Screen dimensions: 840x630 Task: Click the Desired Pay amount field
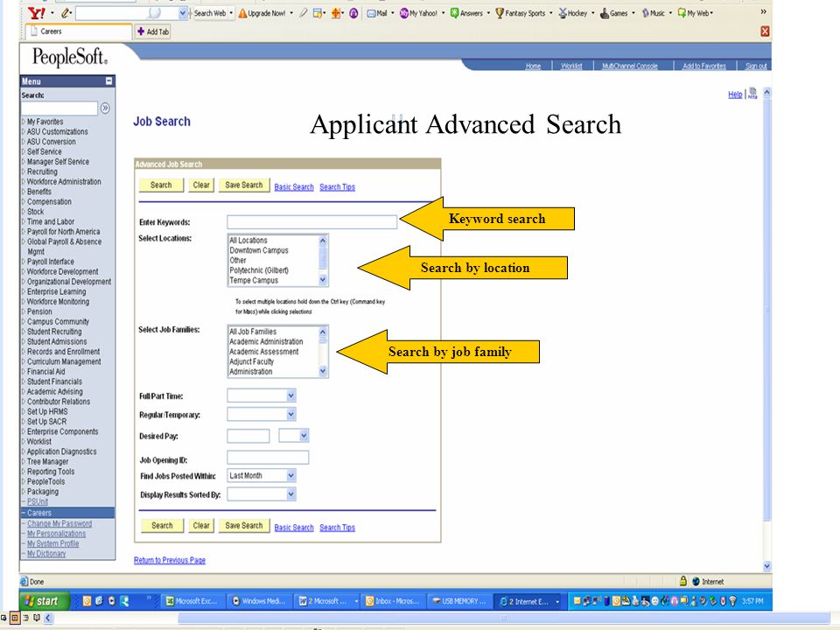click(x=248, y=436)
